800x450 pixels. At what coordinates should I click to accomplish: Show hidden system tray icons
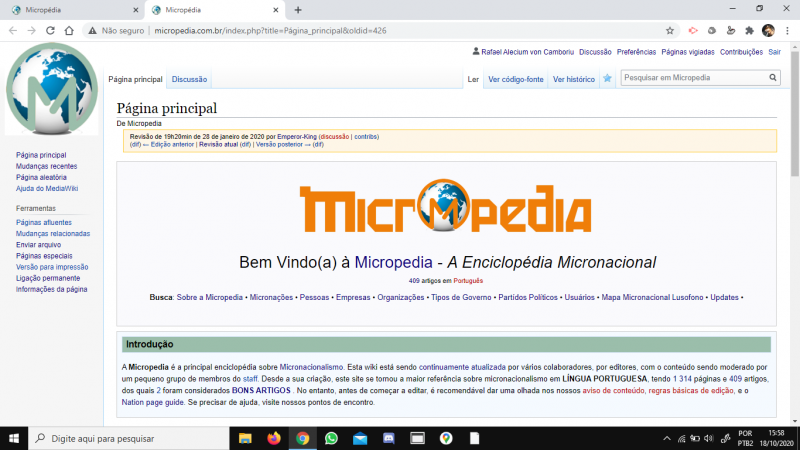[667, 438]
